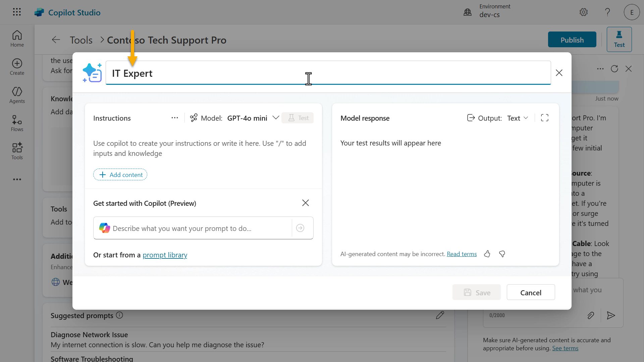Click the instructions text area

click(x=203, y=148)
